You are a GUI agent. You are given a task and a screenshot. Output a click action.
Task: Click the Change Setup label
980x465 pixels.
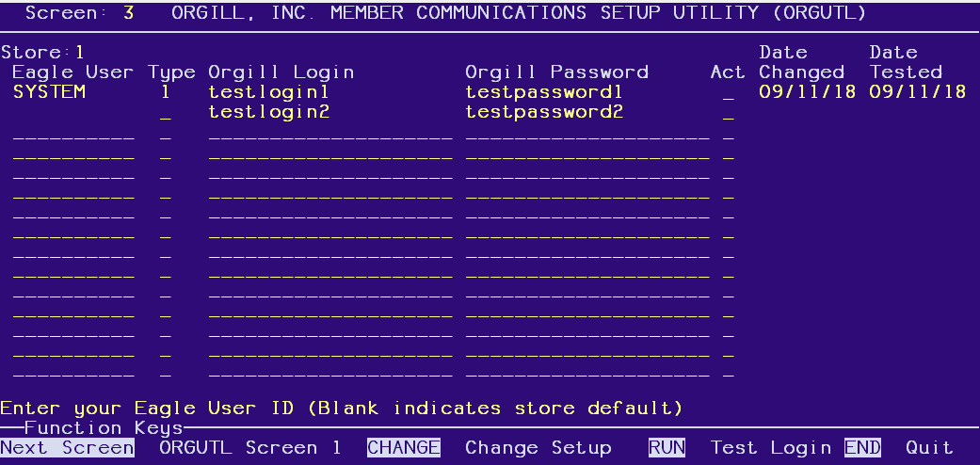point(538,448)
